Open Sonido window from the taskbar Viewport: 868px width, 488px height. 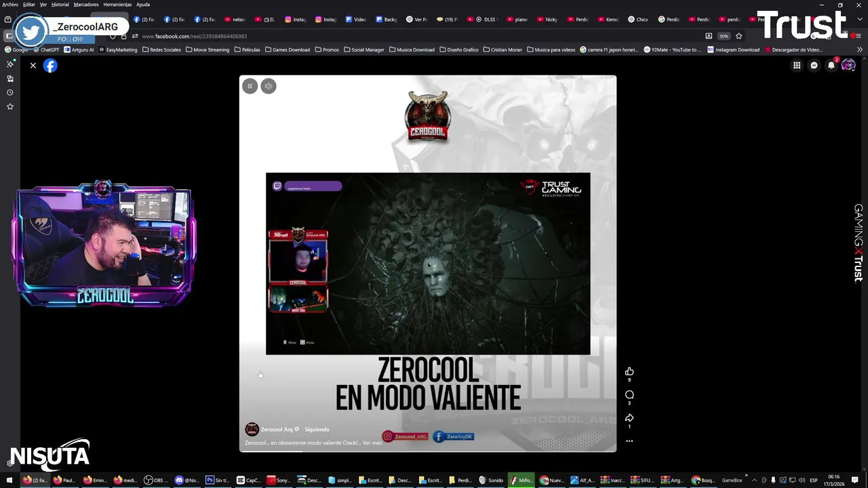click(x=492, y=480)
